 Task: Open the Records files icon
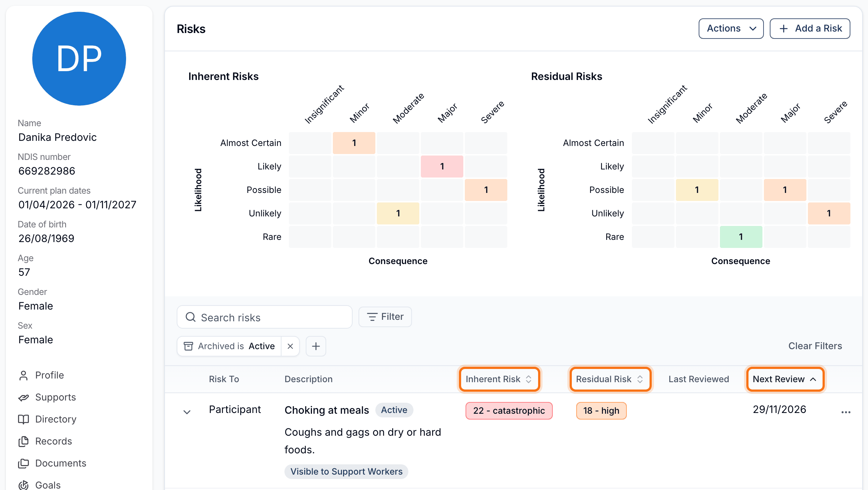[x=23, y=441]
